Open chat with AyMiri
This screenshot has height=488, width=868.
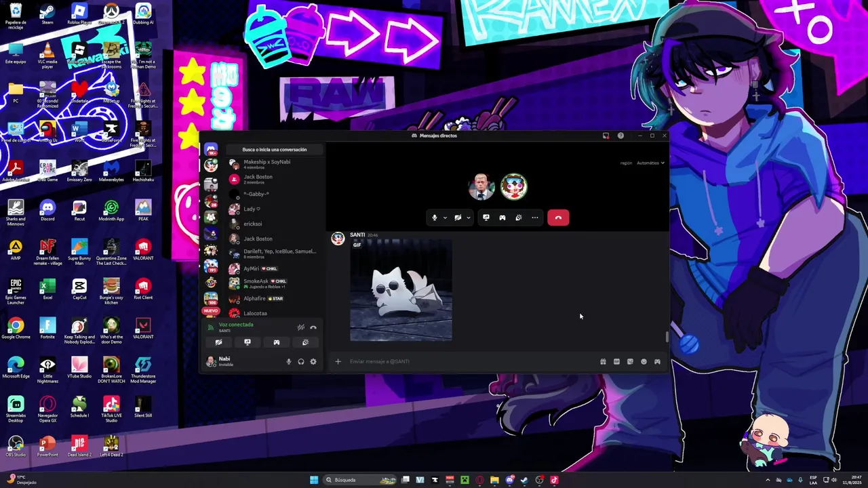274,268
